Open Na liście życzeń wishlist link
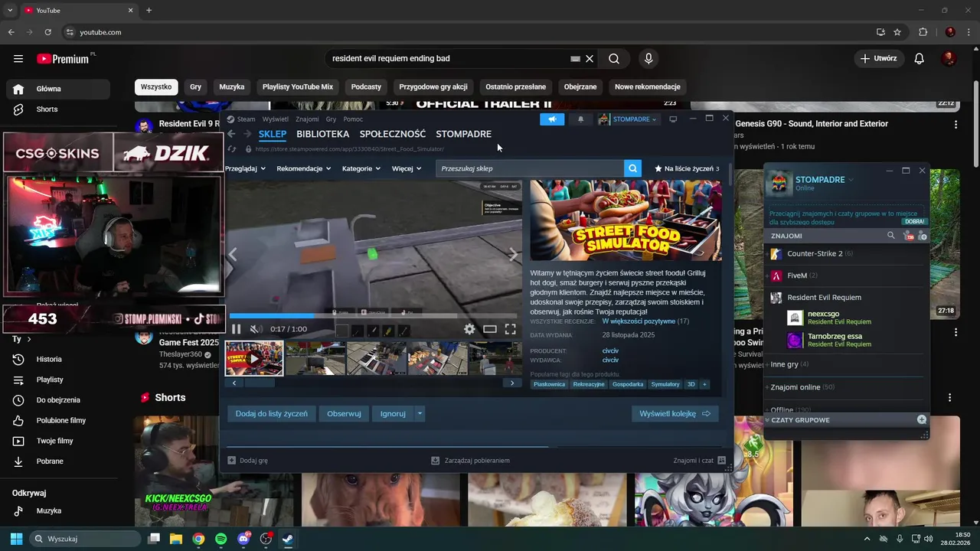Viewport: 980px width, 551px height. coord(687,168)
